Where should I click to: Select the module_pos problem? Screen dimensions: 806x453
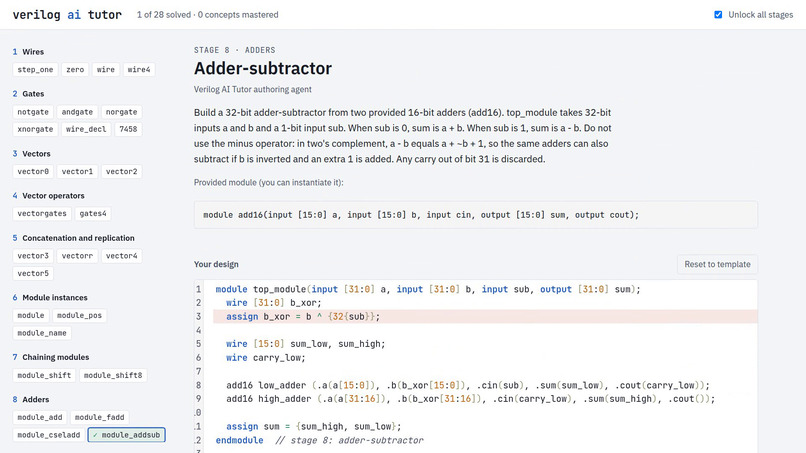79,315
